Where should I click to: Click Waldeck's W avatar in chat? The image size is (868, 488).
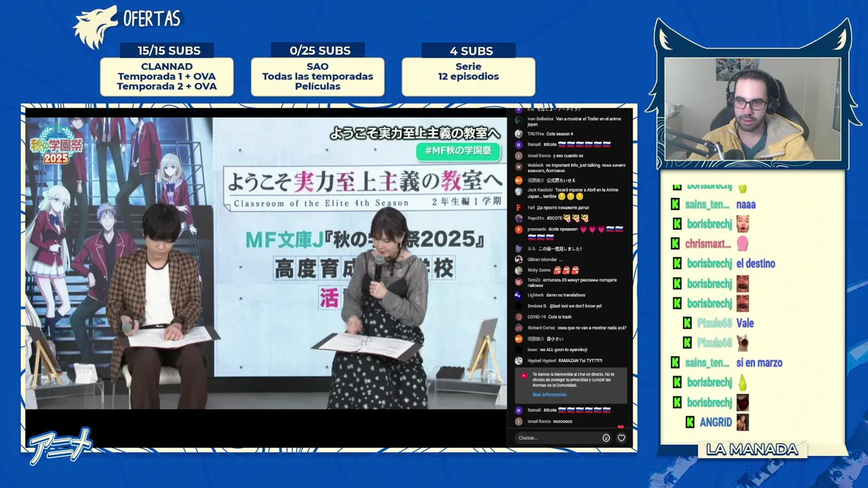(x=519, y=165)
